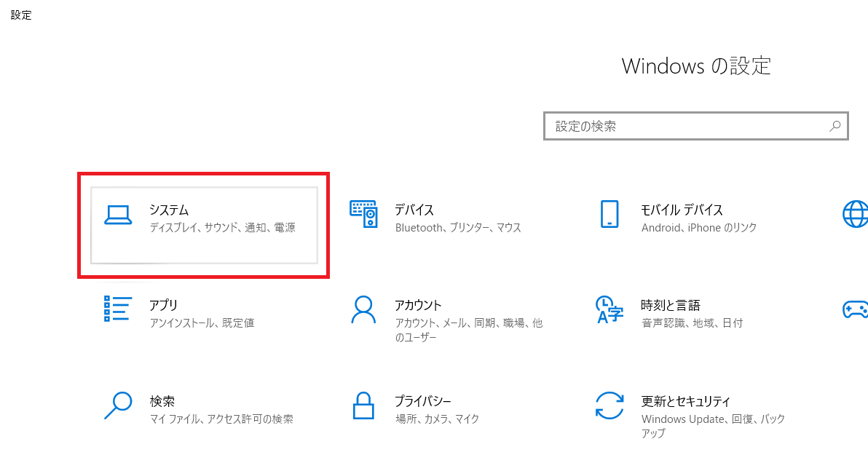Click the 検索 magnifying glass icon

coord(118,406)
